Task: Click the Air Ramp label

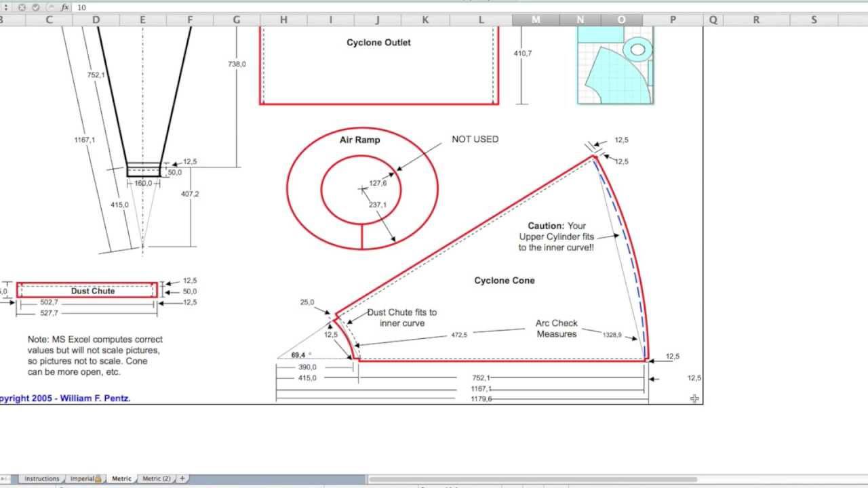Action: (359, 140)
